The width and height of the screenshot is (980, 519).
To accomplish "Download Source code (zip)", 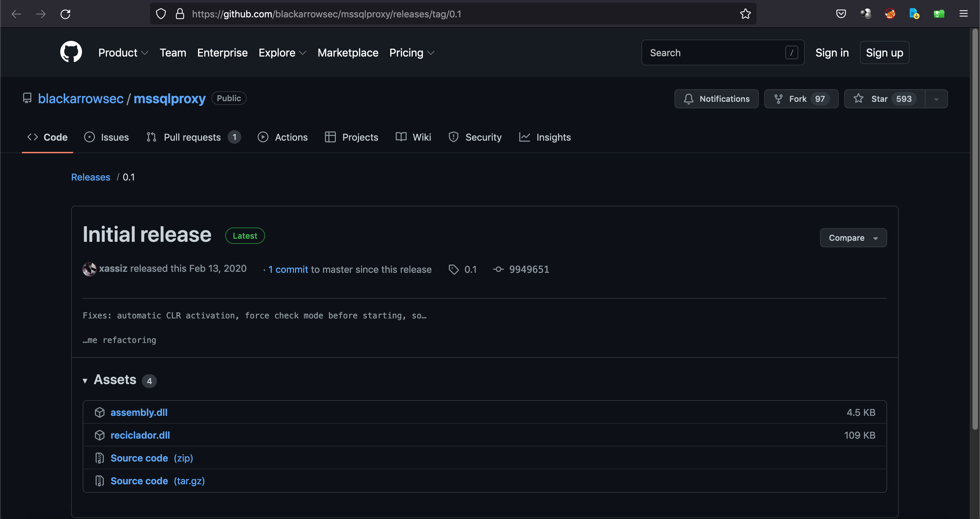I will pos(152,458).
